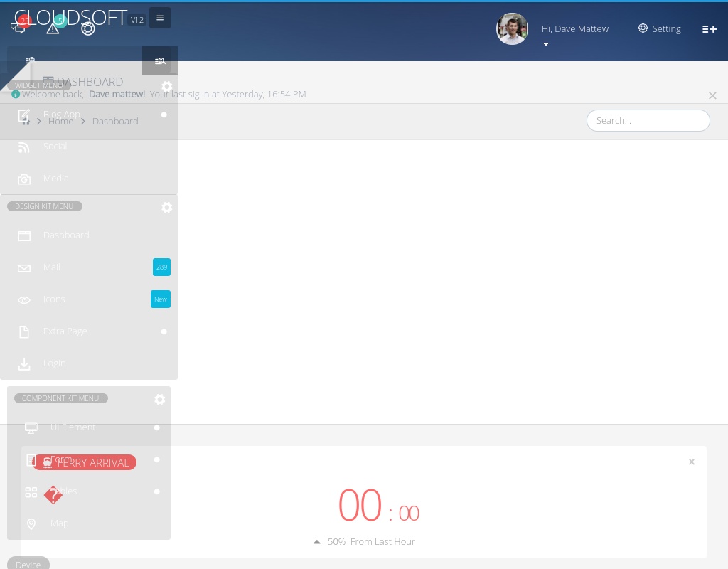Open the Widget Menu gear settings
This screenshot has width=728, height=569.
pyautogui.click(x=166, y=87)
